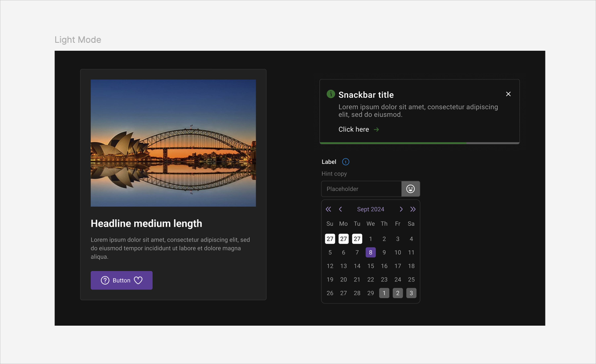
Task: Select date 4 in first calendar row
Action: click(x=411, y=239)
